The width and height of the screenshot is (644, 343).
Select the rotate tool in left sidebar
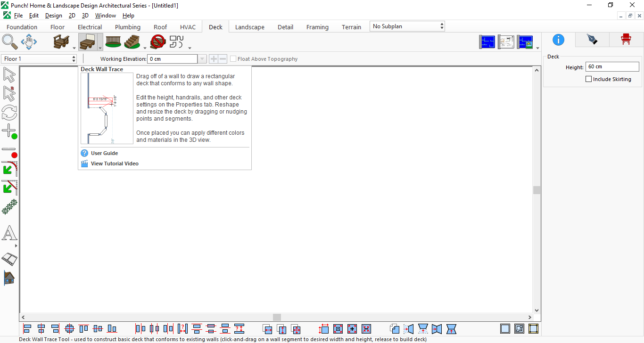[x=9, y=113]
